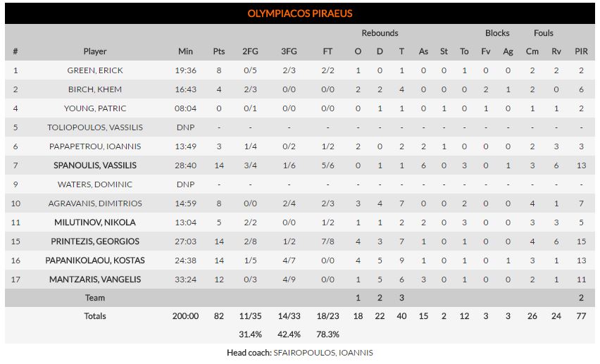Open Papanikolaou, Kostas player page
600x364 pixels.
pyautogui.click(x=95, y=261)
